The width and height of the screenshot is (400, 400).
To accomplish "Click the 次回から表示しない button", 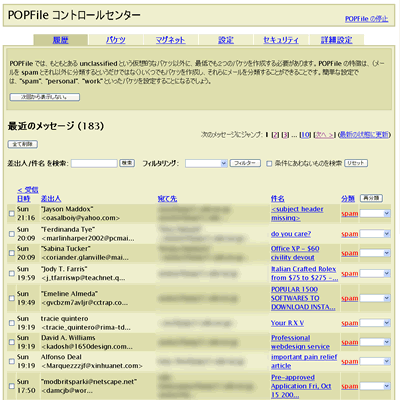I will point(45,97).
